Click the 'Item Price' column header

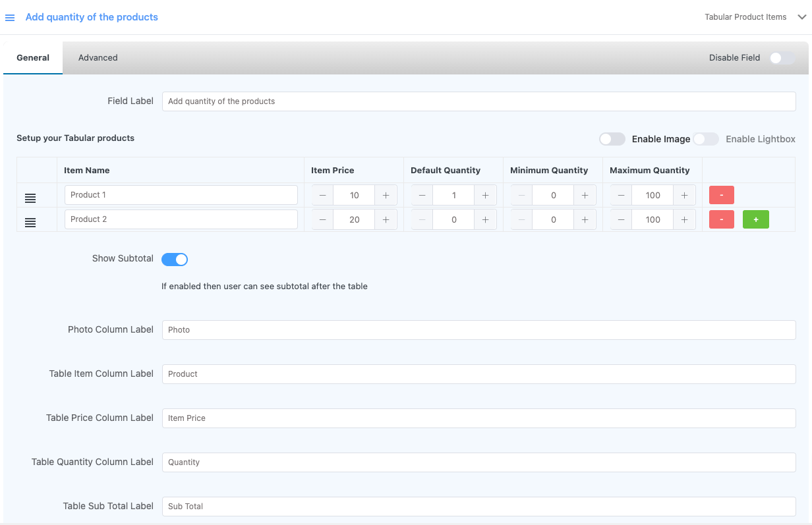333,171
